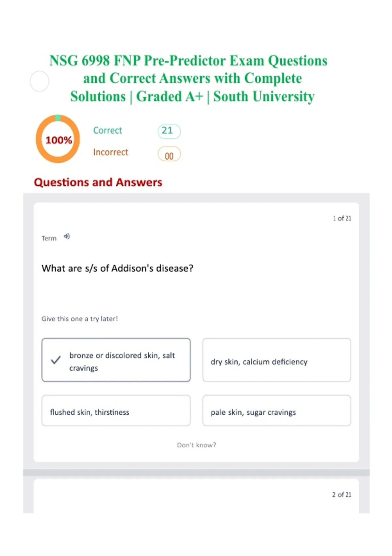Screen dimensions: 392x556
Task: Click the green NSG 6998 exam title
Action: 188,78
